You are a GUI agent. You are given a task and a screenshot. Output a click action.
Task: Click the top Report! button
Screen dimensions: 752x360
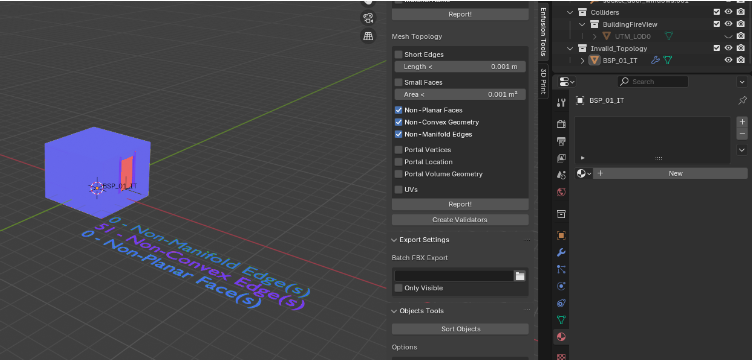point(460,14)
